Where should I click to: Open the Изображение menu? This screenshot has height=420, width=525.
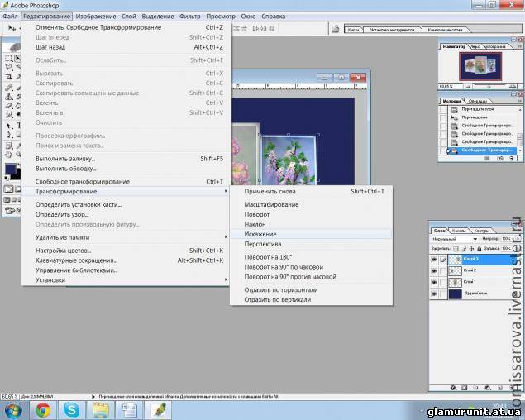click(96, 16)
